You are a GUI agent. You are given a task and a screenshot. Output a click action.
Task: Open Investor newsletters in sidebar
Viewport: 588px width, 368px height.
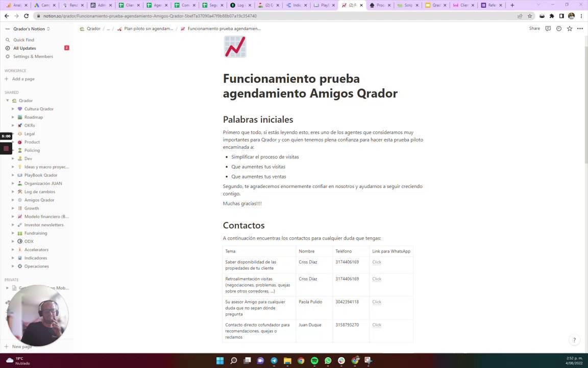click(44, 225)
